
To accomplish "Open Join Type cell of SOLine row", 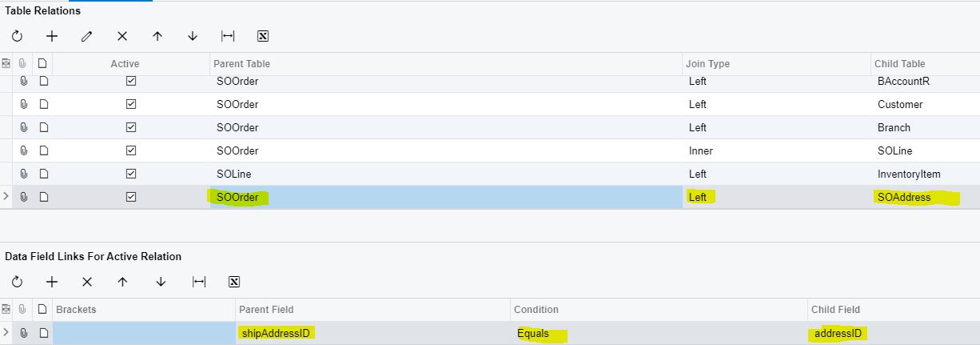I will pos(777,150).
